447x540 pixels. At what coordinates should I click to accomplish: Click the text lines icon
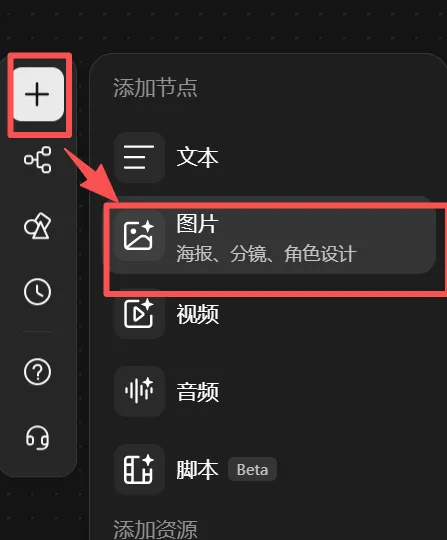[x=139, y=157]
